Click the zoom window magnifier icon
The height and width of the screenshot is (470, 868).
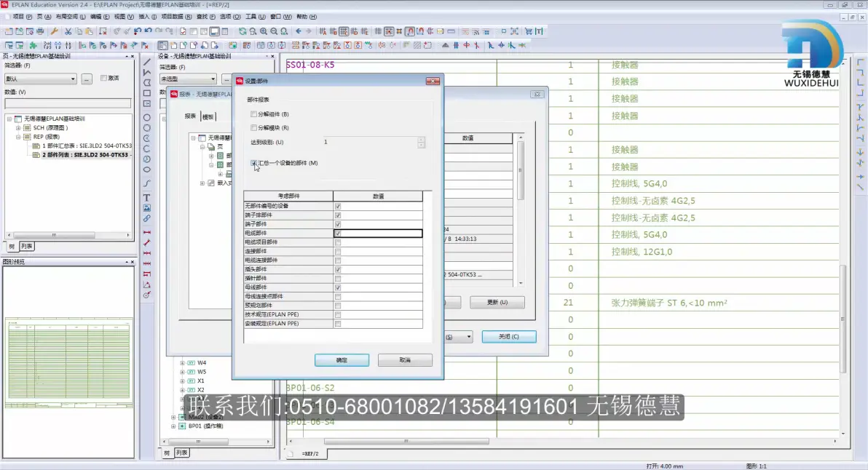click(x=253, y=31)
